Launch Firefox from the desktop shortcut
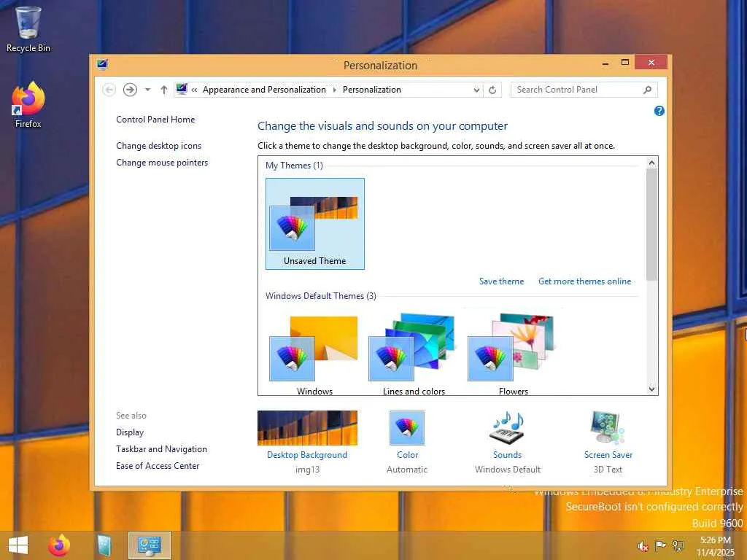This screenshot has width=747, height=560. point(28,105)
